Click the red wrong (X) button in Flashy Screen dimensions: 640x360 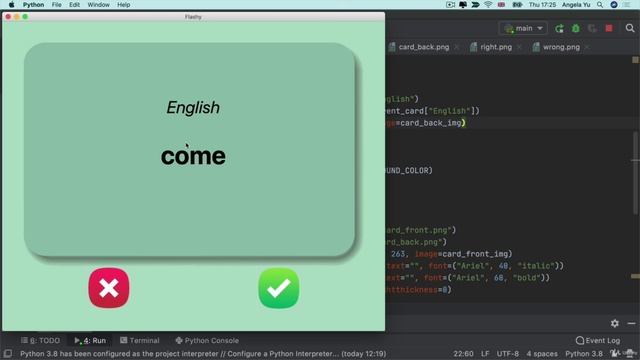point(109,288)
